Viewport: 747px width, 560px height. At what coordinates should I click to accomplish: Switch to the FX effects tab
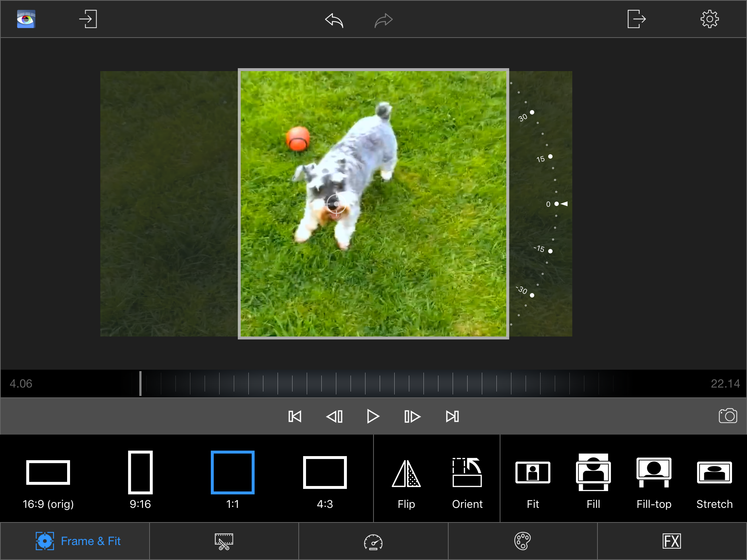[672, 541]
